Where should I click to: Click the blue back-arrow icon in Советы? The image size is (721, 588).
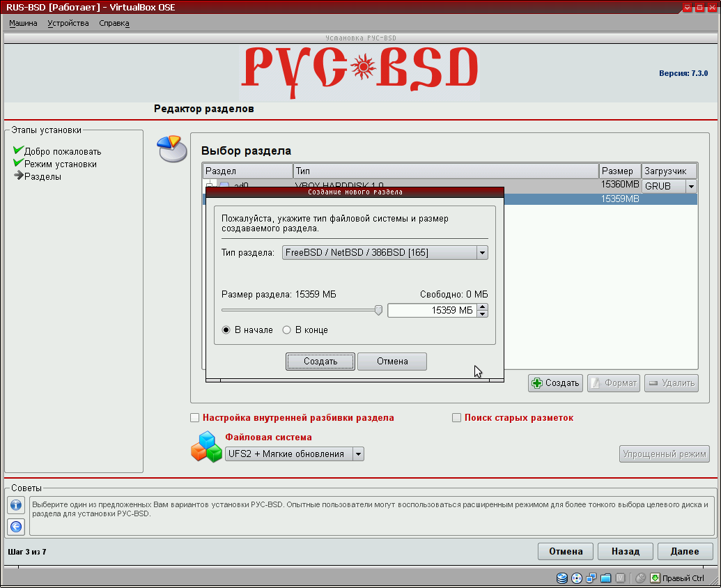16,527
